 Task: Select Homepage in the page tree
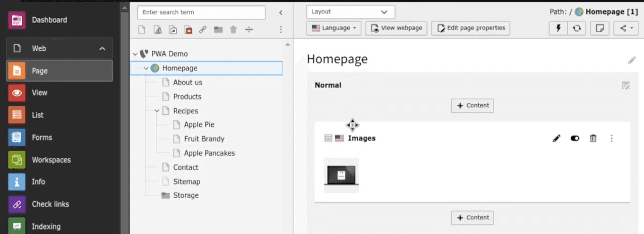pos(180,68)
